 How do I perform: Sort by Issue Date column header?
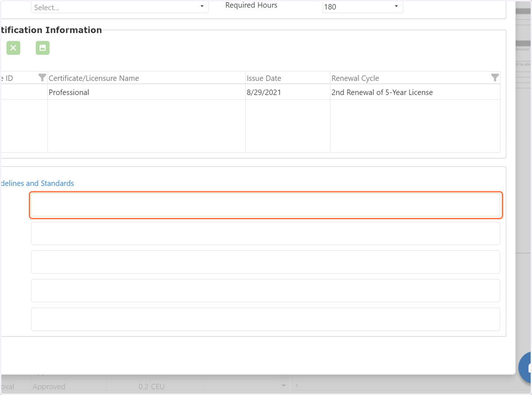coord(264,78)
